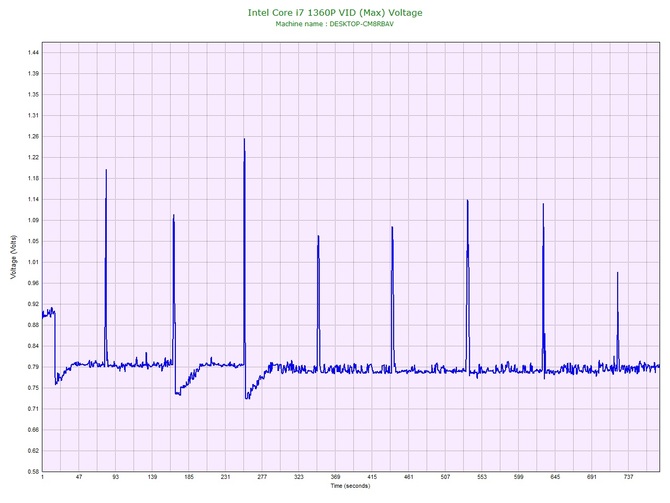
Task: Click the 0.92 value on the voltage axis
Action: coord(33,304)
